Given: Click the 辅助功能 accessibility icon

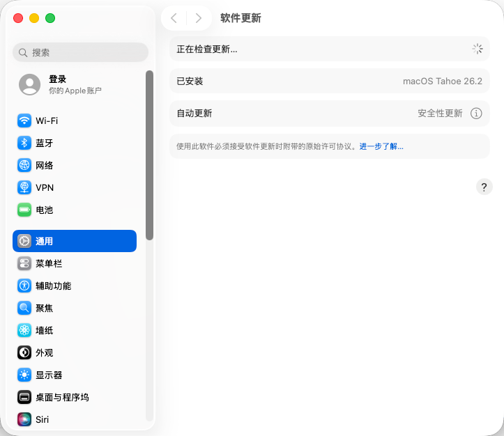Looking at the screenshot, I should click(x=24, y=286).
